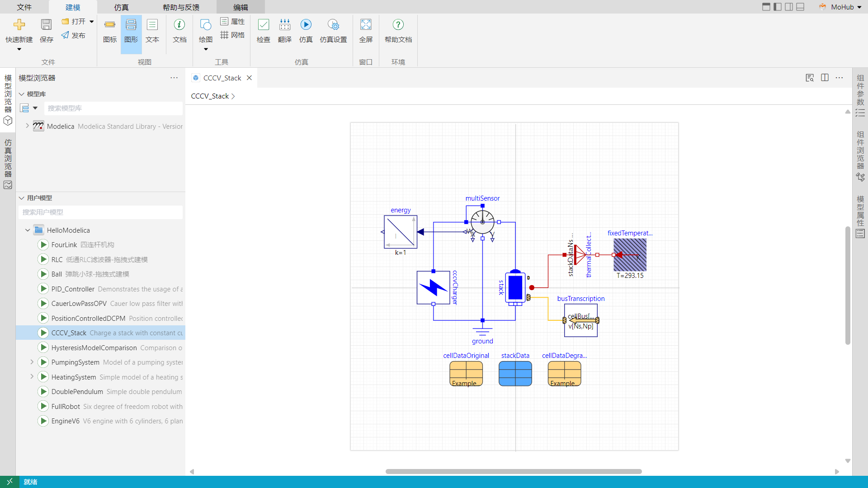Viewport: 868px width, 488px height.
Task: Save the model with 保存
Action: tap(46, 31)
